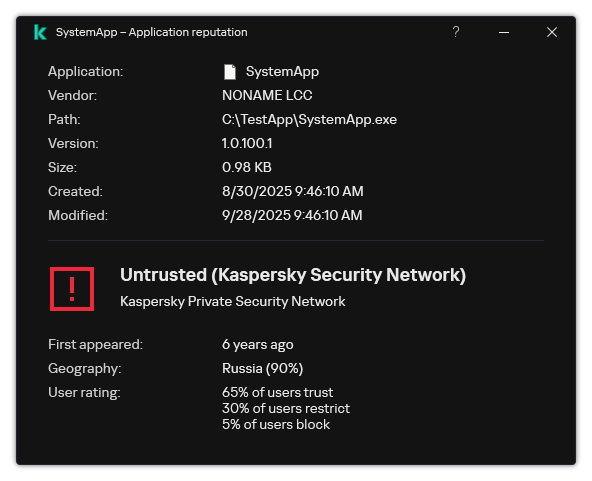Minimize the Application reputation window
This screenshot has width=592, height=481.
504,32
